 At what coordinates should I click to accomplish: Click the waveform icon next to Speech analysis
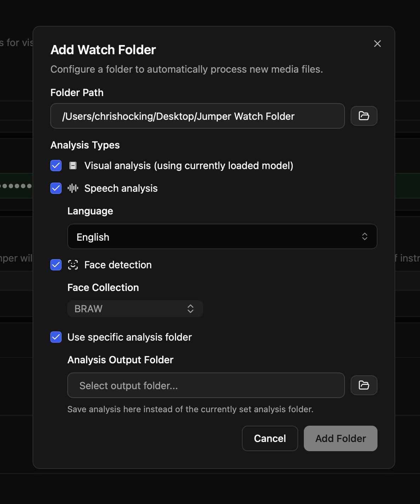click(x=73, y=188)
